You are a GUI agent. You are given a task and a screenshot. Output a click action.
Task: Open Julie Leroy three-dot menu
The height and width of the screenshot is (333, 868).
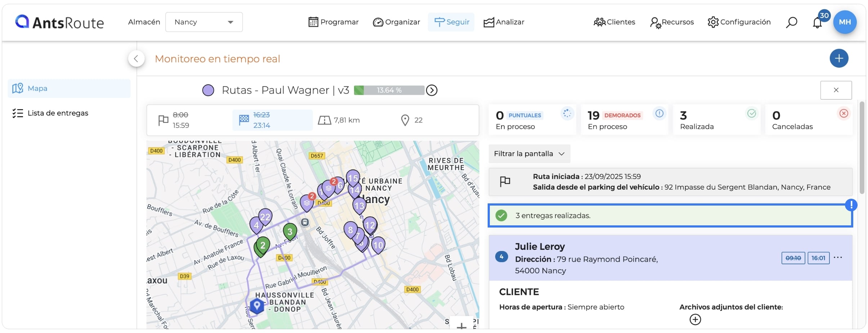pos(838,257)
